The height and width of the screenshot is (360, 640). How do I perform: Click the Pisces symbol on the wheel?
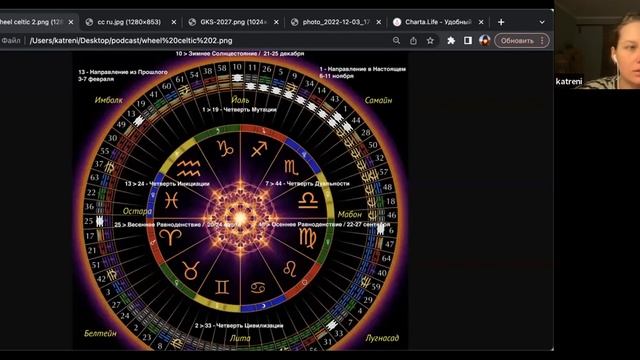click(171, 200)
